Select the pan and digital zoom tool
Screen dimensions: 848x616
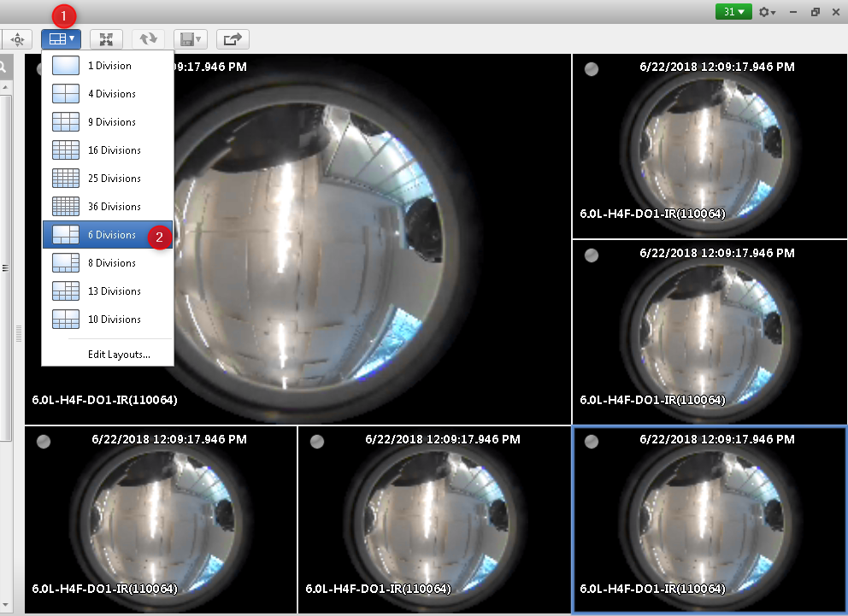coord(18,38)
